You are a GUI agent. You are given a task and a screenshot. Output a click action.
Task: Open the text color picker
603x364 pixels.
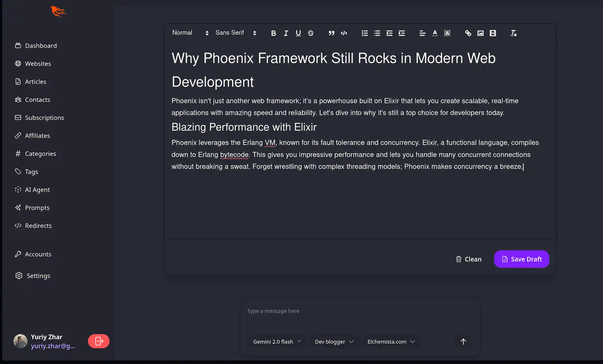point(435,33)
